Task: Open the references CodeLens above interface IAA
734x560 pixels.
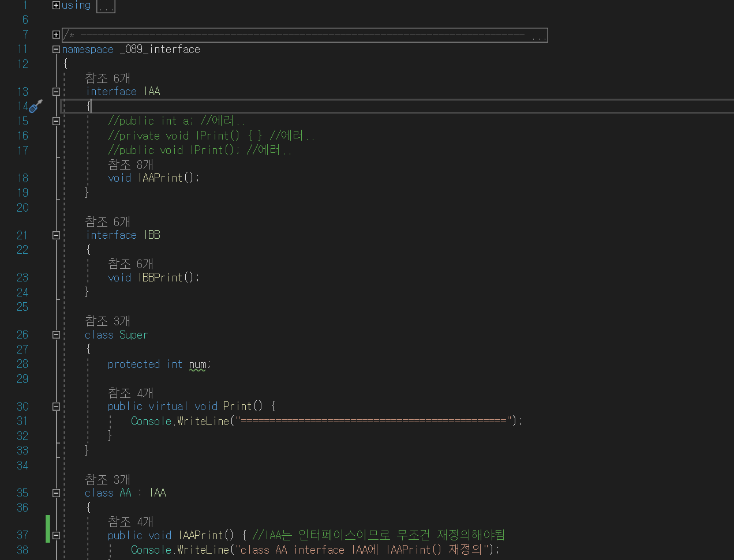Action: (x=107, y=78)
